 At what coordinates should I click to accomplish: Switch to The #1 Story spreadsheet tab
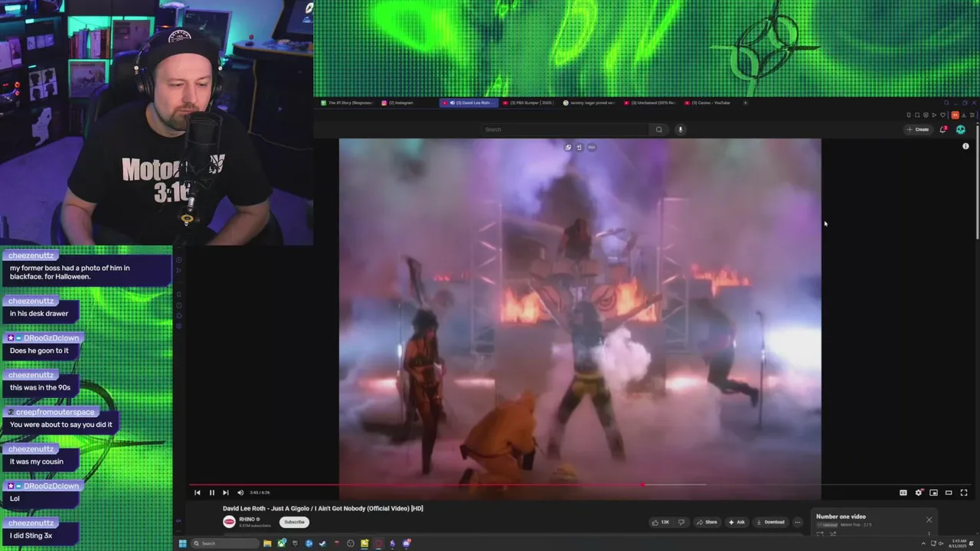(347, 103)
